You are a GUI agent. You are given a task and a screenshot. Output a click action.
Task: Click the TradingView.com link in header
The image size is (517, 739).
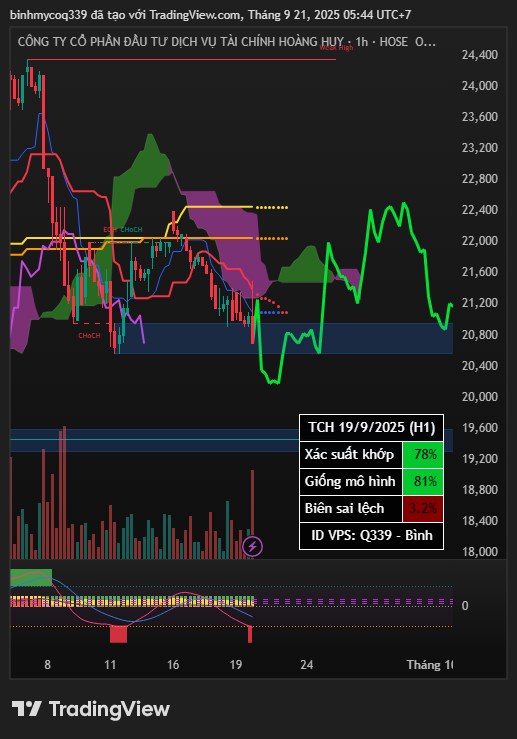point(195,15)
